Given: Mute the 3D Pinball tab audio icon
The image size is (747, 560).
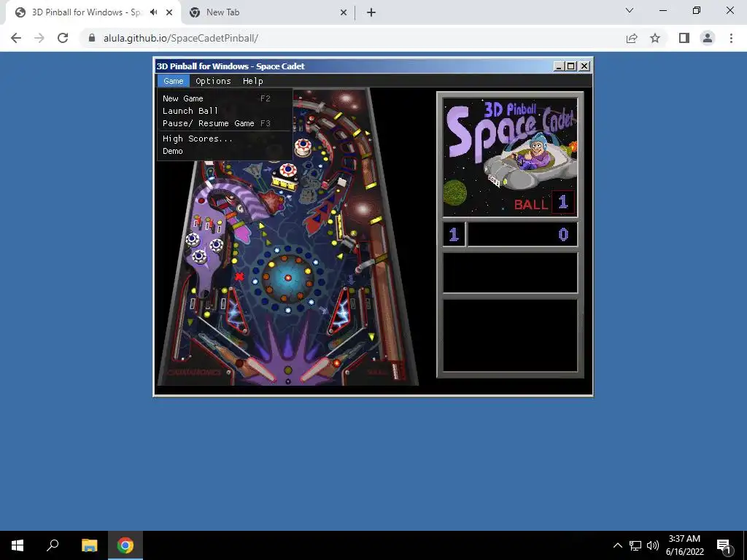Looking at the screenshot, I should (153, 12).
